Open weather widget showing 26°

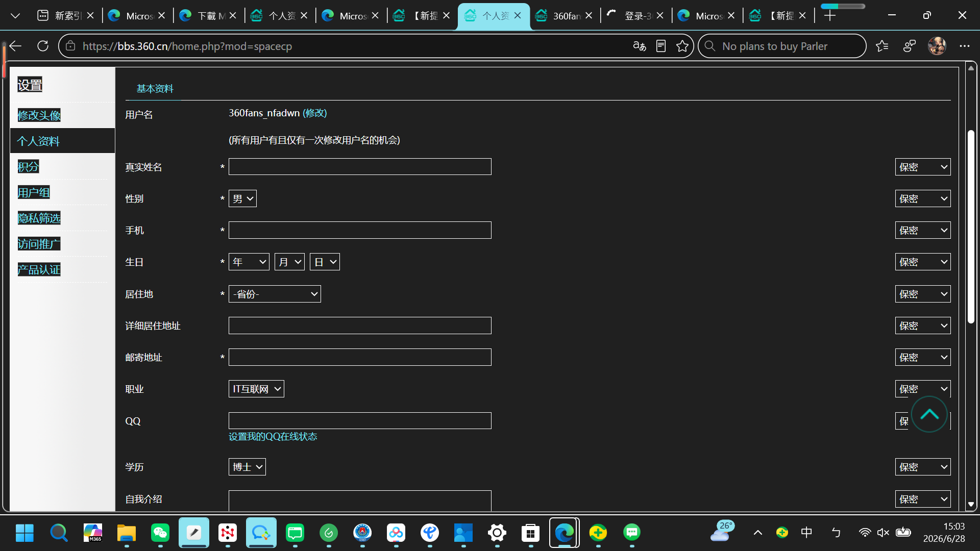coord(722,532)
